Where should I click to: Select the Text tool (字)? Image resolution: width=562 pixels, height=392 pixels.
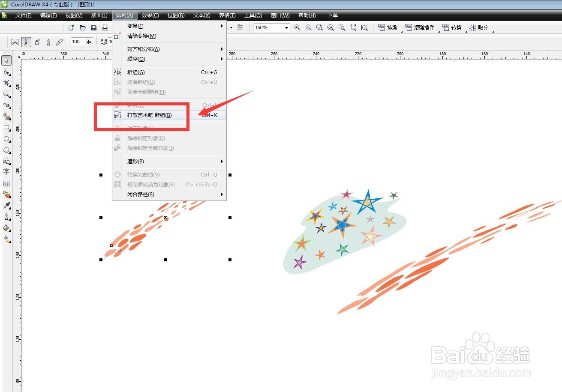click(x=6, y=172)
